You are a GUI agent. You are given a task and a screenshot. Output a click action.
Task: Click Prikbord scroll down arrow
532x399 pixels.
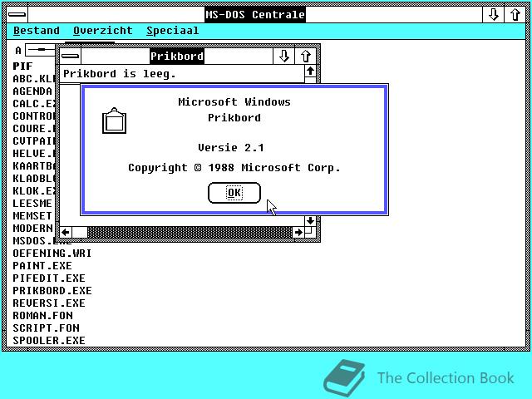coord(310,221)
